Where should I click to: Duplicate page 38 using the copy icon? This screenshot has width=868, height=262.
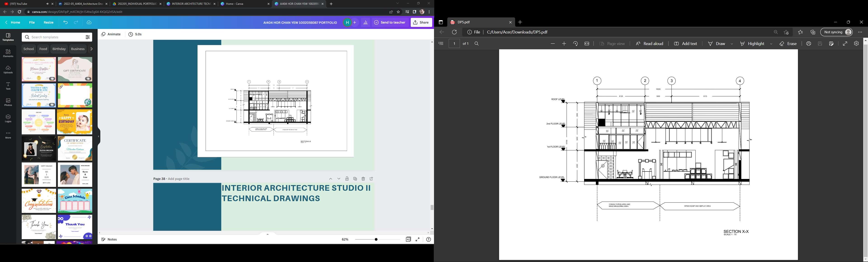tap(355, 179)
